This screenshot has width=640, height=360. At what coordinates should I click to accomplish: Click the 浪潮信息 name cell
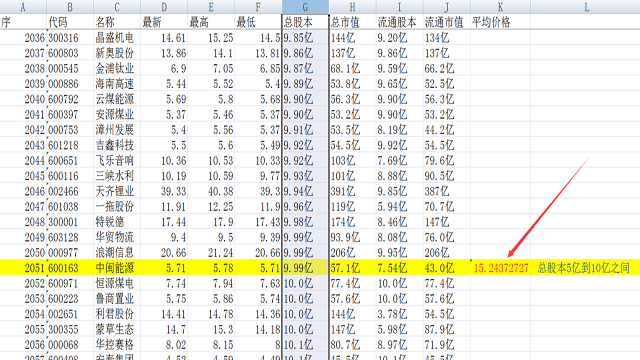(117, 253)
